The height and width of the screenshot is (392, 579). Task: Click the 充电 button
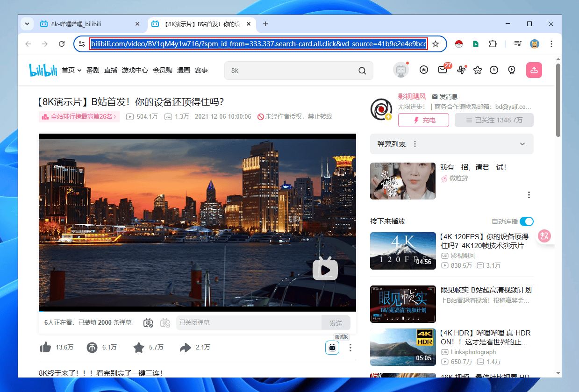(424, 120)
